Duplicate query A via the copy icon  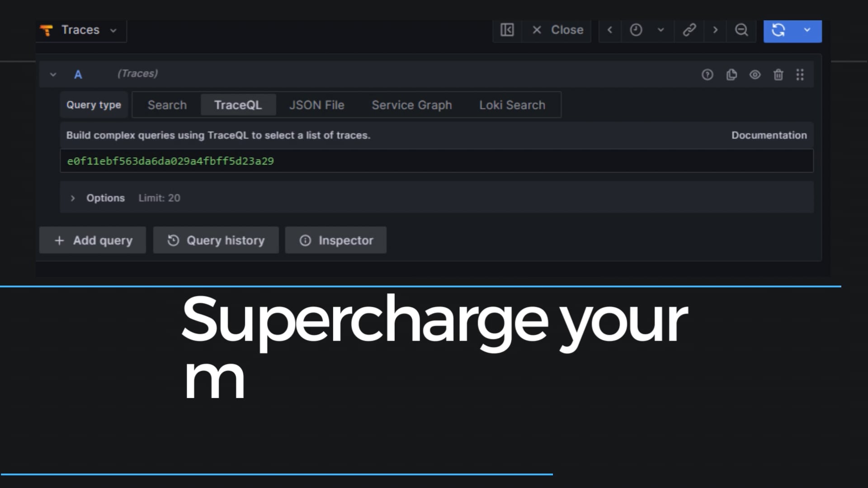(x=731, y=75)
